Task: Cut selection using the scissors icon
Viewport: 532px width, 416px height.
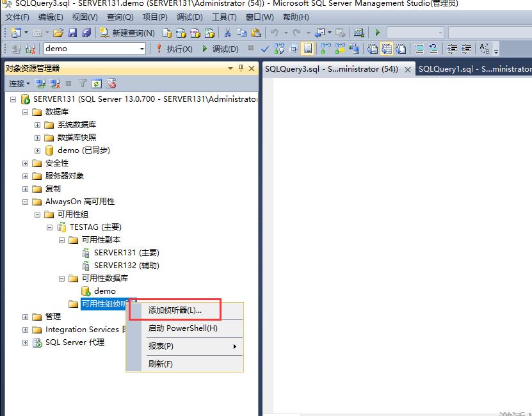Action: (x=227, y=33)
